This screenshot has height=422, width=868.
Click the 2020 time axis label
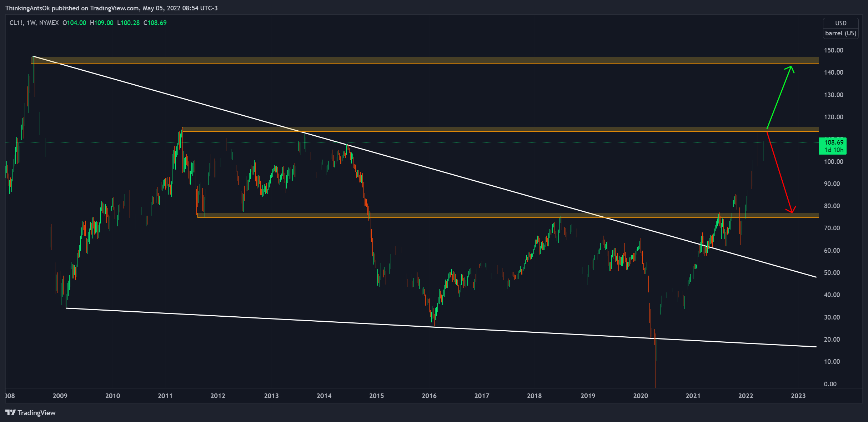641,396
